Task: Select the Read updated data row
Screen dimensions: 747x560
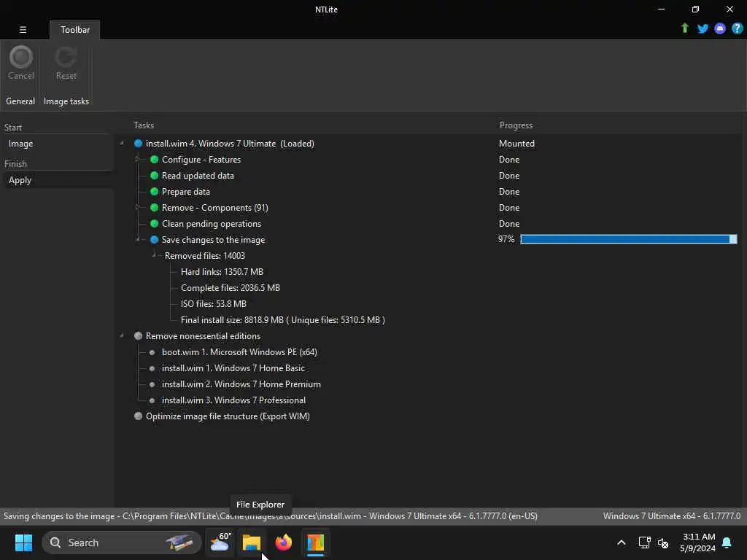Action: [x=198, y=175]
